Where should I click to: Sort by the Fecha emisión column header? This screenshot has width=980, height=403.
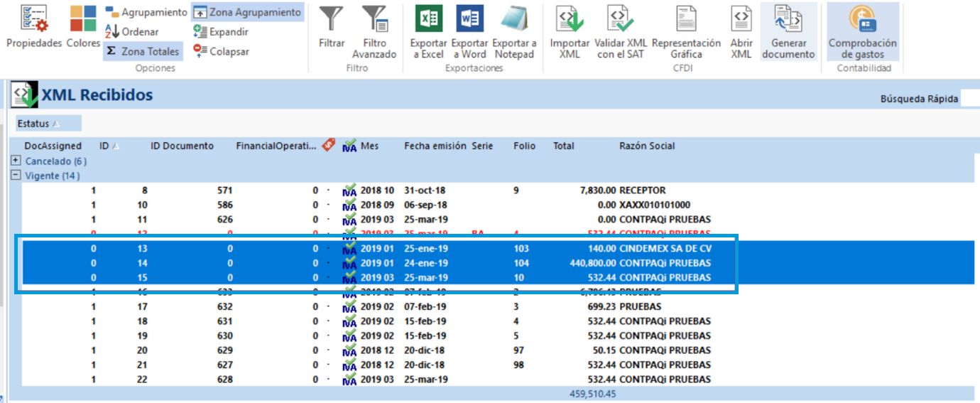[x=435, y=146]
